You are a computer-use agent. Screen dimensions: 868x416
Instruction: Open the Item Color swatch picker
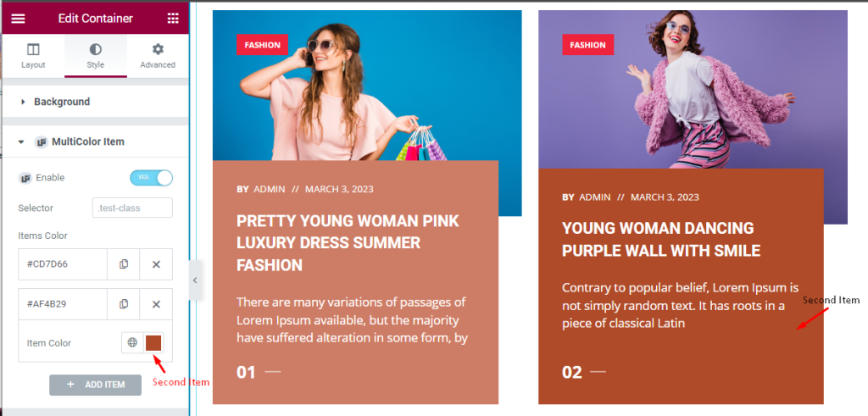(153, 342)
